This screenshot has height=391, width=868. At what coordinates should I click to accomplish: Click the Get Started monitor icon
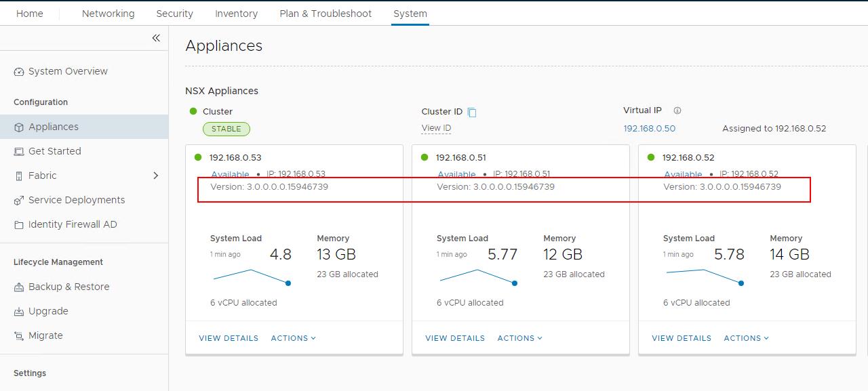[x=19, y=152]
